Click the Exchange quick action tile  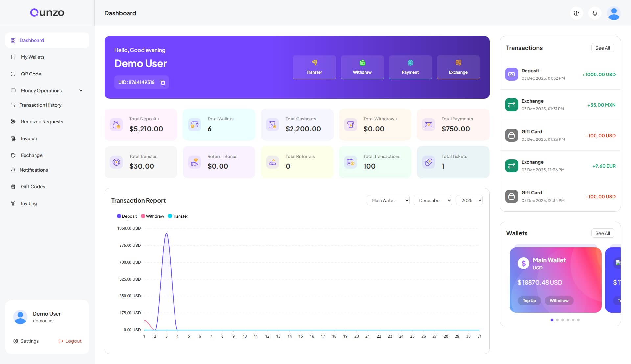pyautogui.click(x=458, y=67)
